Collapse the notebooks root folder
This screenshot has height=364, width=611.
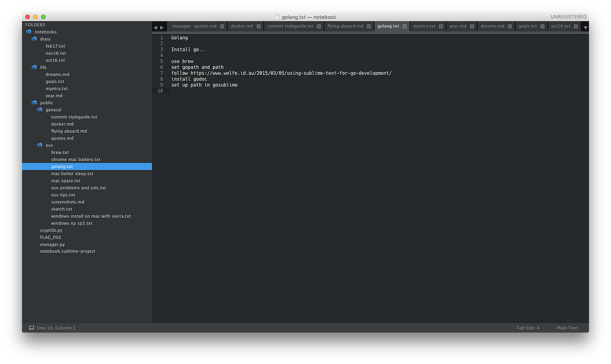coord(29,32)
